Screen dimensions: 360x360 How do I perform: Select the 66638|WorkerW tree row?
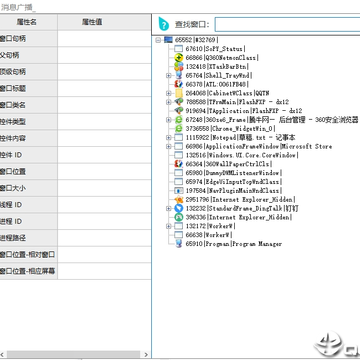(209, 235)
